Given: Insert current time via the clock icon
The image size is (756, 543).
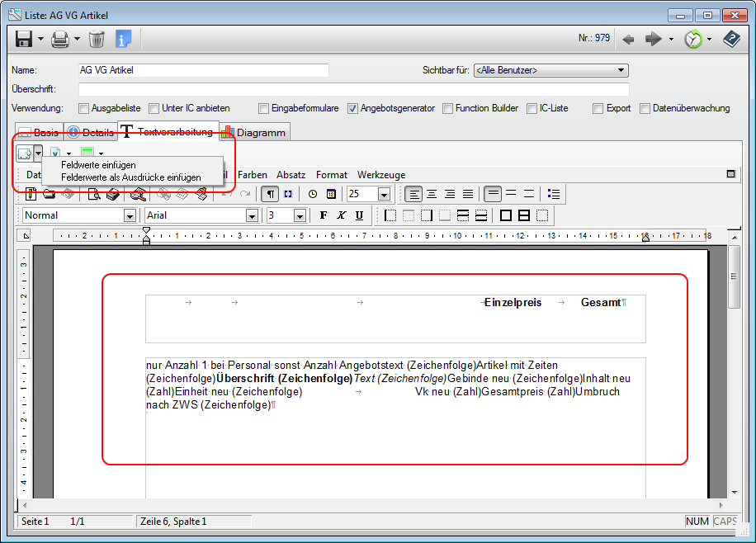Looking at the screenshot, I should click(x=313, y=194).
